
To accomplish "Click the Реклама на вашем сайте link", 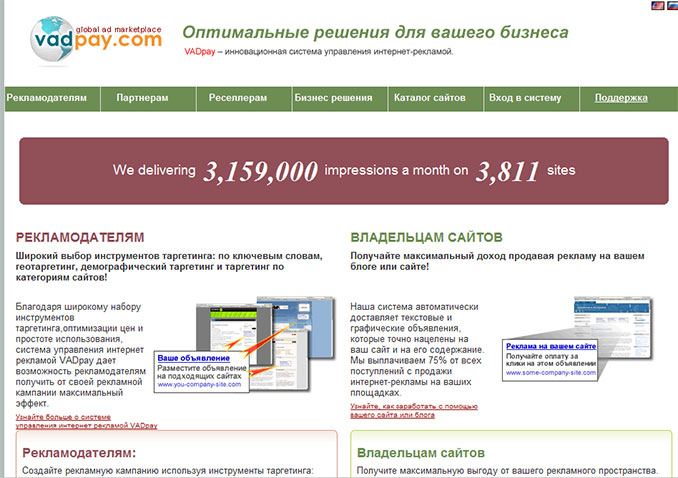I will point(551,346).
